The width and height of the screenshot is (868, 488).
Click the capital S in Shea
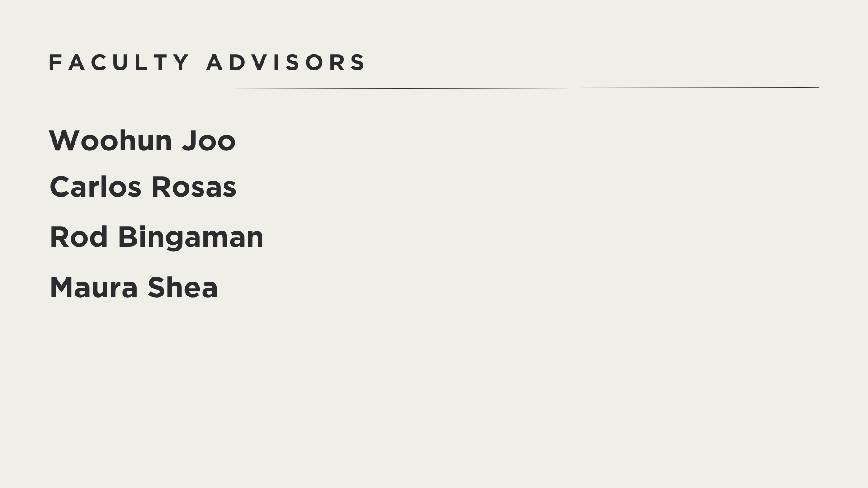(156, 288)
